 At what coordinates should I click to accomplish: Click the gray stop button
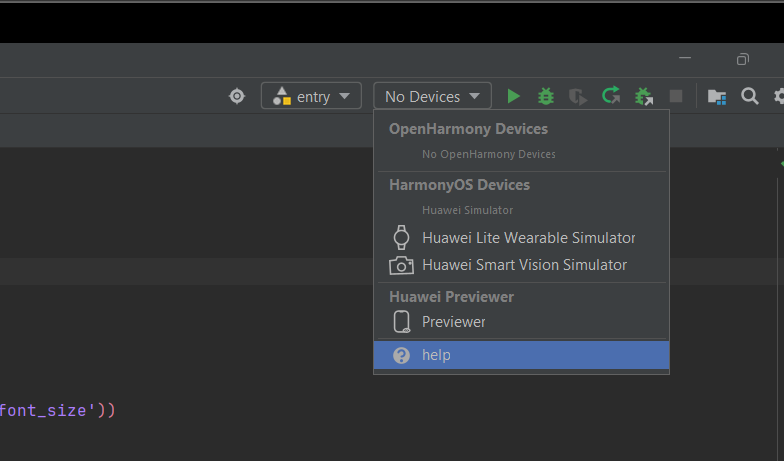tap(676, 96)
